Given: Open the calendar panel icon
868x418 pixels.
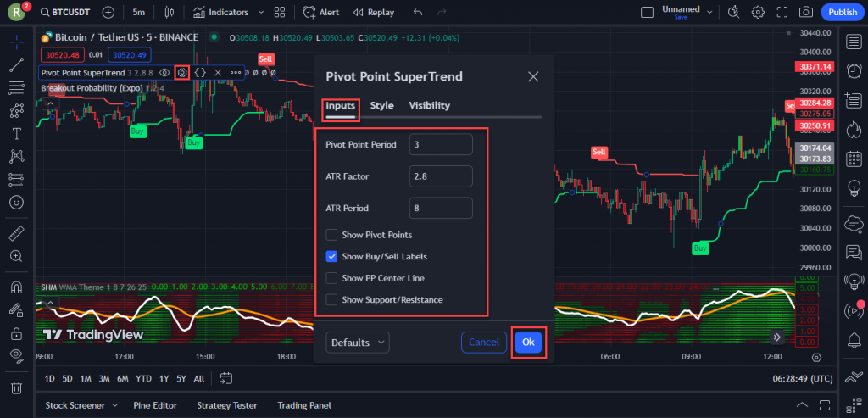Looking at the screenshot, I should click(x=854, y=159).
